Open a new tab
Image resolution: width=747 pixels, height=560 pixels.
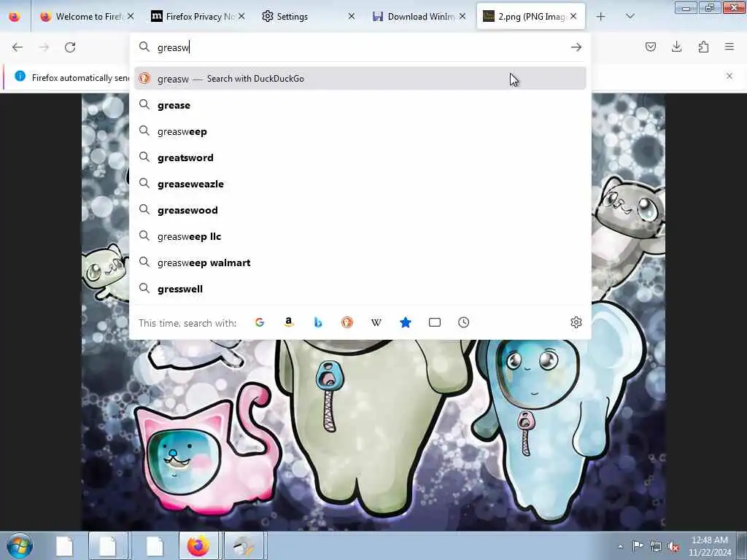[601, 17]
